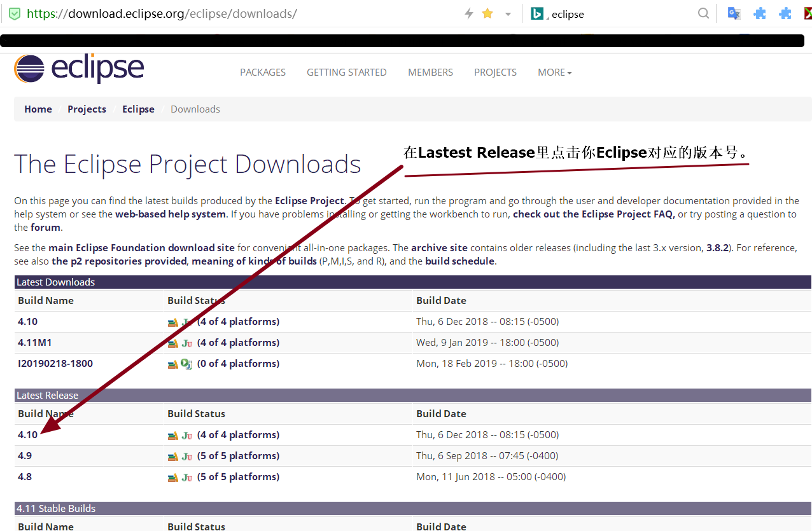Image resolution: width=812 pixels, height=531 pixels.
Task: Open release 4.10 under Latest Release
Action: tap(28, 435)
